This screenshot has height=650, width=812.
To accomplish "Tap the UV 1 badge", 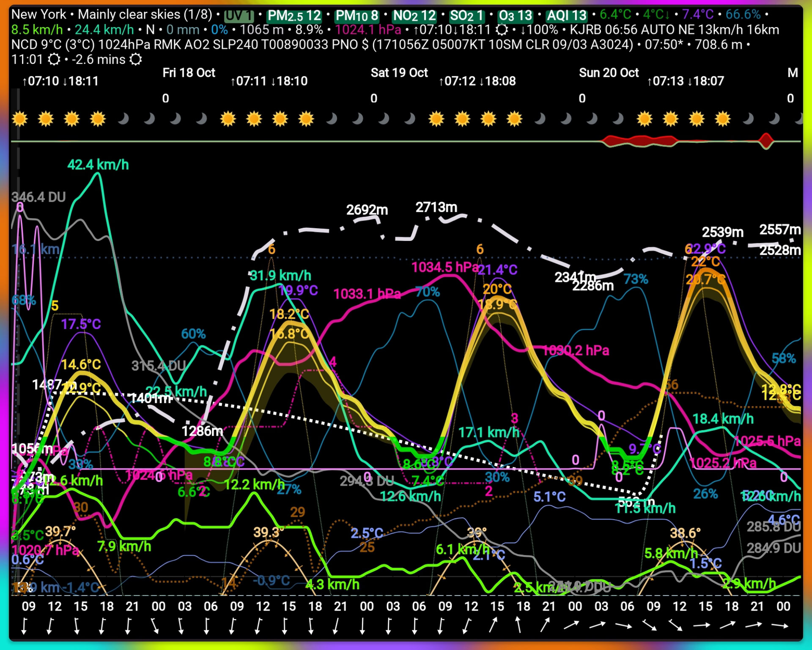I will 239,16.
